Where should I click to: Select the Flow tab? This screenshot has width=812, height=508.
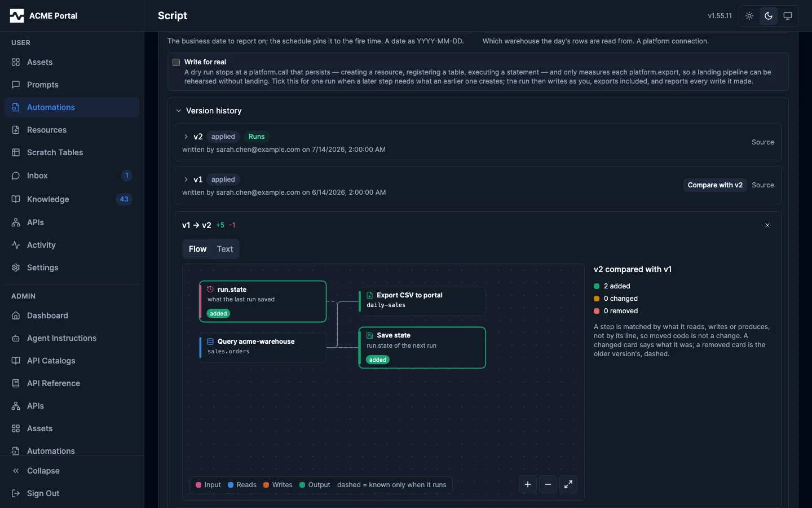coord(198,249)
